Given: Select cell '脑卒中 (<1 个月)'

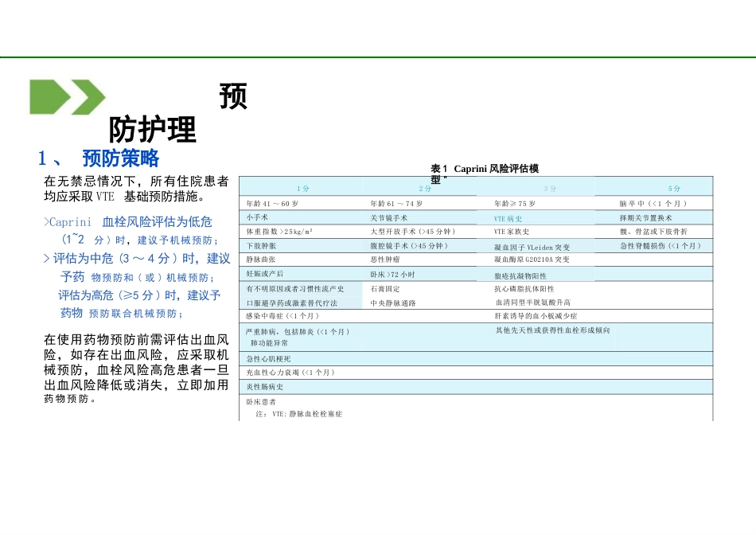Looking at the screenshot, I should (x=653, y=204).
